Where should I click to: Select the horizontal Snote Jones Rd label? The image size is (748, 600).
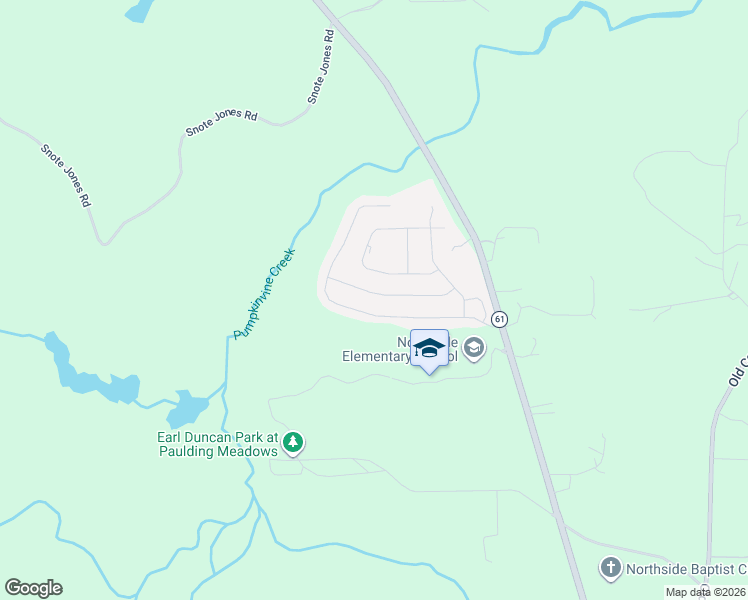click(x=221, y=122)
